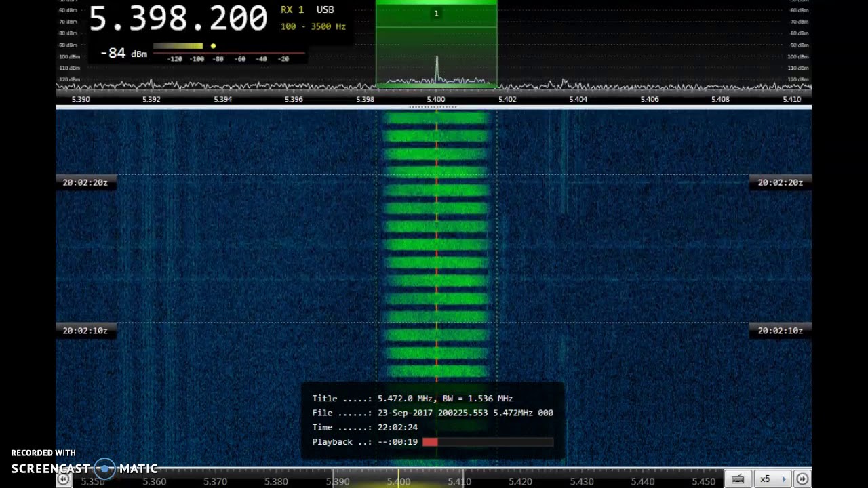The width and height of the screenshot is (868, 488).
Task: Click 5.400 on the upper frequency scale
Action: point(436,100)
